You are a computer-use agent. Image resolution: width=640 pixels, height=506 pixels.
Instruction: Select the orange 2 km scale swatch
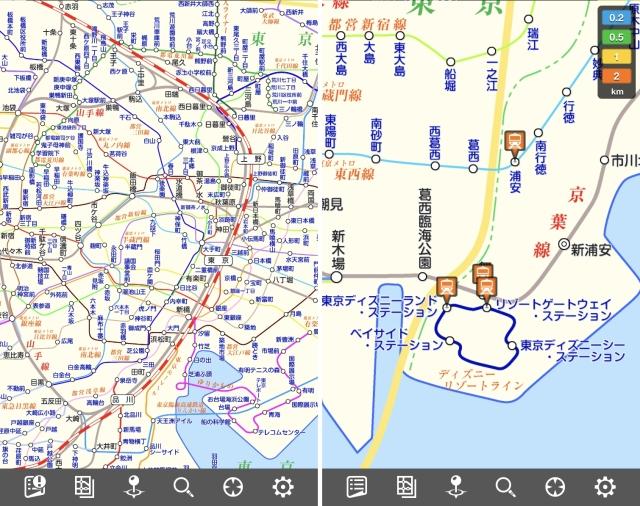click(616, 76)
